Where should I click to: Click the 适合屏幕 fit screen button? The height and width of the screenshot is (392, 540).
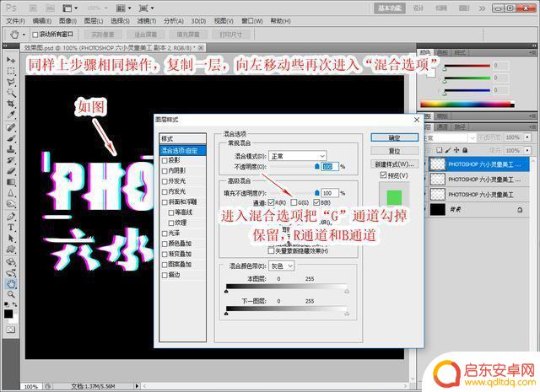pos(145,35)
